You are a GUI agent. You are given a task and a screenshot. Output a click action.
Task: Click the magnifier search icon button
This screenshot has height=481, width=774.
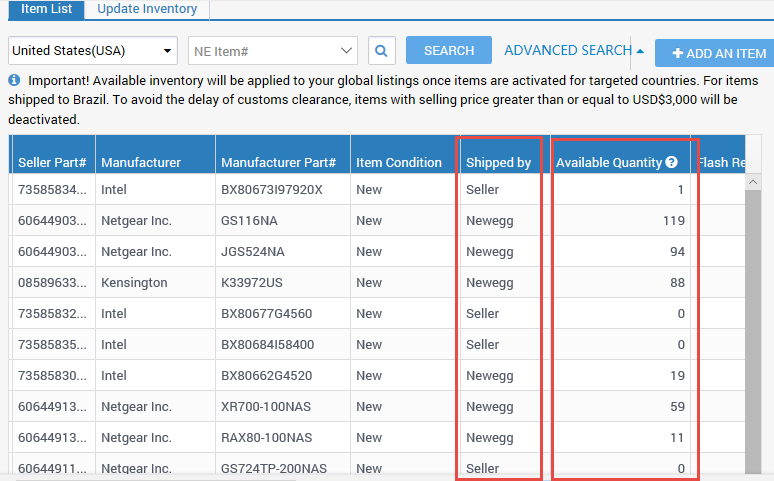[382, 50]
